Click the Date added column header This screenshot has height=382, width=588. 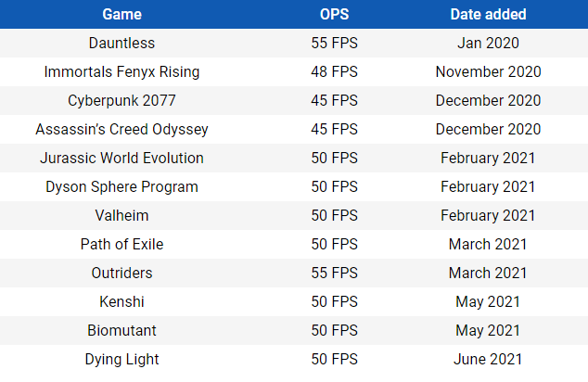tap(488, 14)
